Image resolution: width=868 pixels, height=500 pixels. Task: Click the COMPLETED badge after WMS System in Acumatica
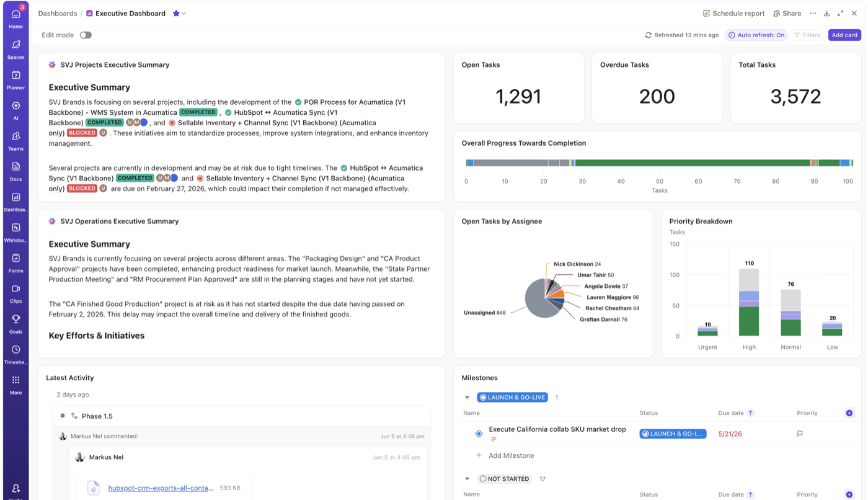(198, 112)
